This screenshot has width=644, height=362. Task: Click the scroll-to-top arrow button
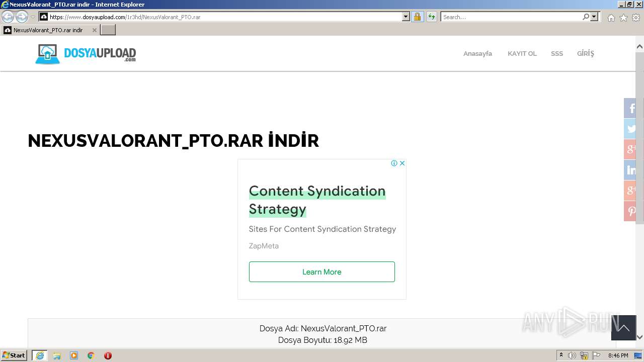point(624,328)
